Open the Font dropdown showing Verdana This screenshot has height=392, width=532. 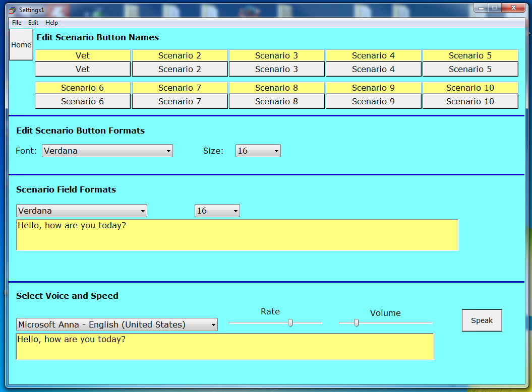[107, 150]
